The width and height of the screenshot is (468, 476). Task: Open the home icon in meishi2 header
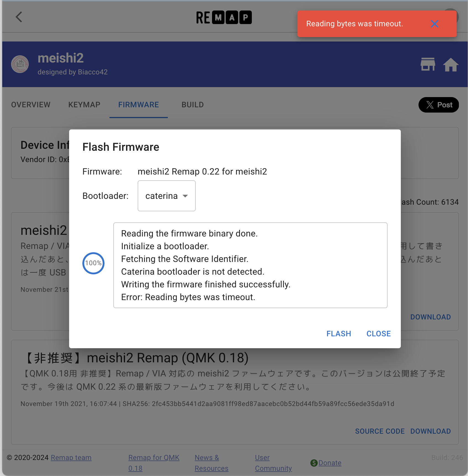(451, 64)
